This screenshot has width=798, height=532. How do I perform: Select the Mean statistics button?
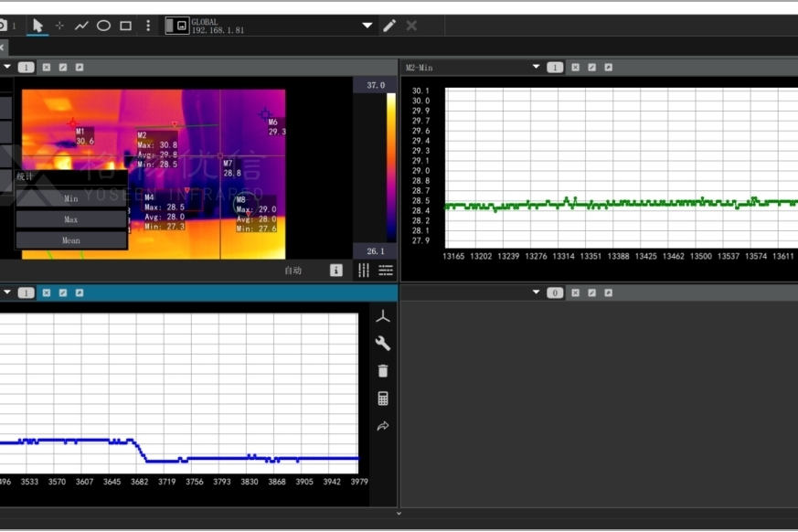[71, 240]
